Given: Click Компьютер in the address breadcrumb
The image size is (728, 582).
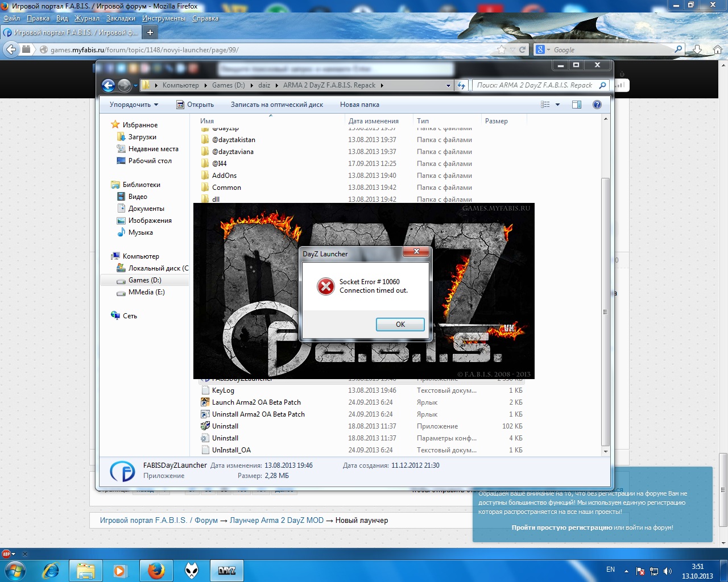Looking at the screenshot, I should pyautogui.click(x=180, y=85).
